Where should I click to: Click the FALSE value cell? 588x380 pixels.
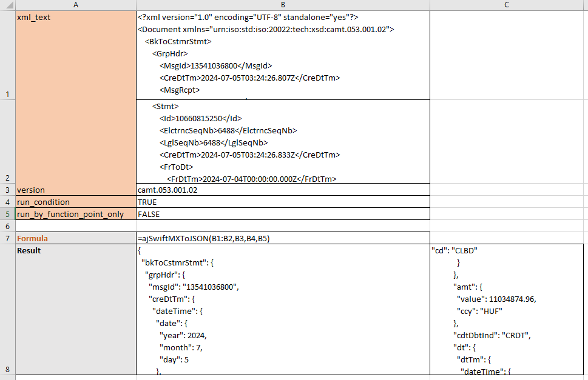point(283,214)
